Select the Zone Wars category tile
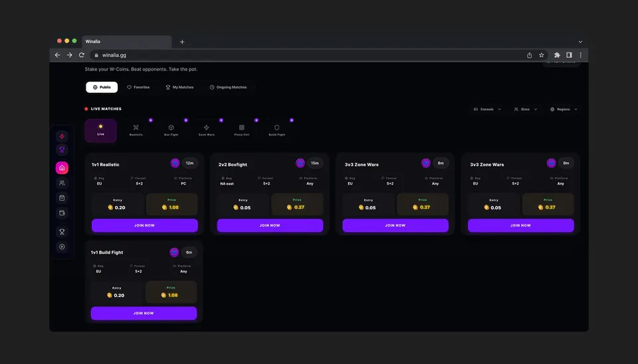Image resolution: width=638 pixels, height=364 pixels. 206,130
